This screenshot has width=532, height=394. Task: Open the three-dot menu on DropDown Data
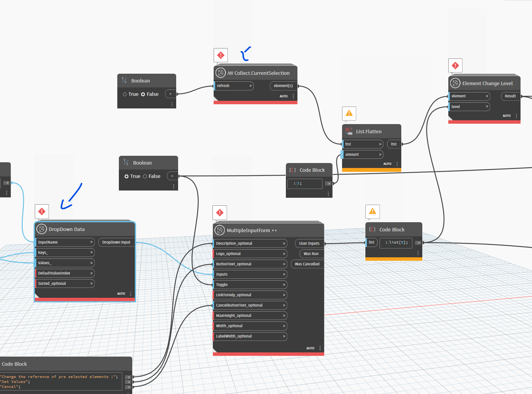point(130,294)
